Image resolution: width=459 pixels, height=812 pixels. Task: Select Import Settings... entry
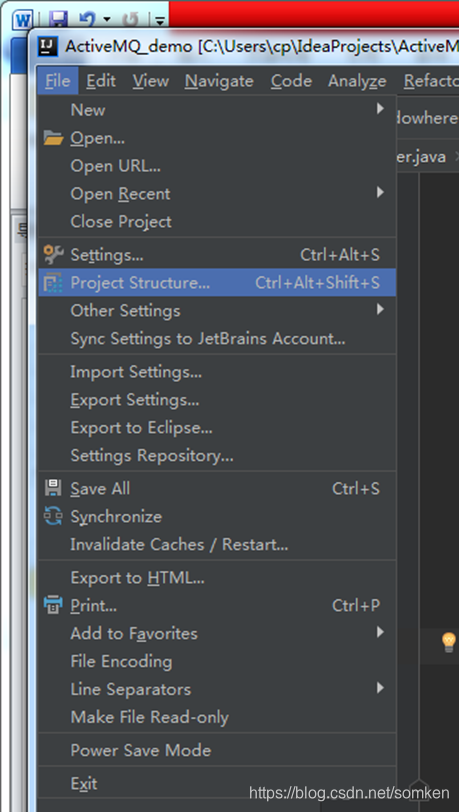click(x=217, y=372)
